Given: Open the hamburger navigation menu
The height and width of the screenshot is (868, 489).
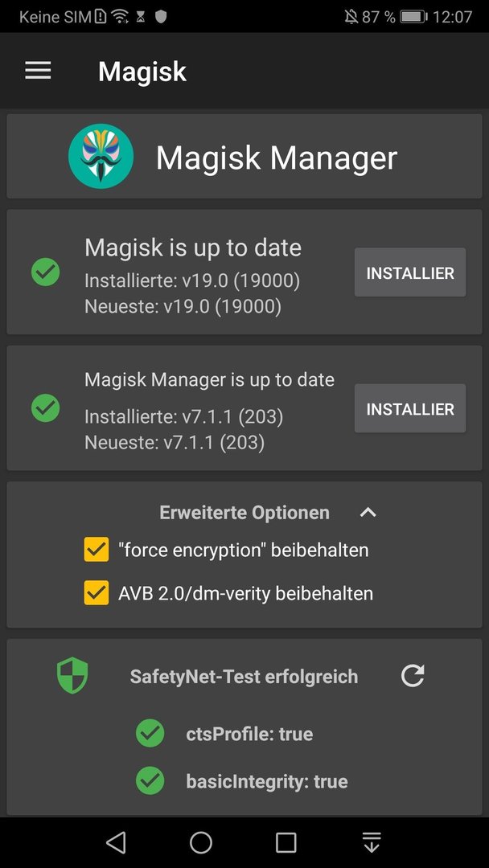Looking at the screenshot, I should (39, 70).
